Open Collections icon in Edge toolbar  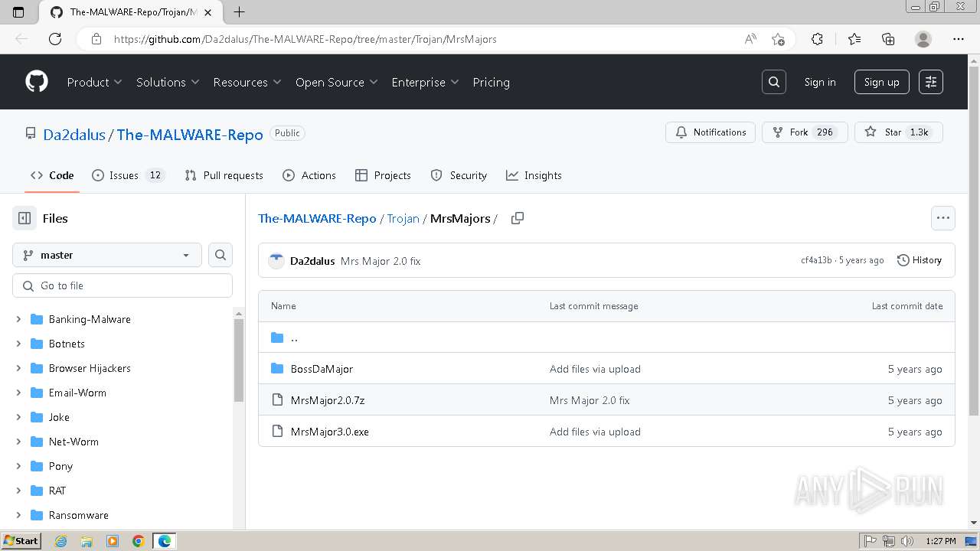tap(888, 39)
